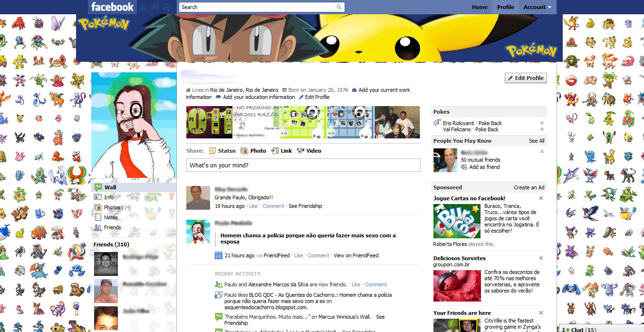Click See All in People You May Know
Screen dimensions: 644x332
537,141
